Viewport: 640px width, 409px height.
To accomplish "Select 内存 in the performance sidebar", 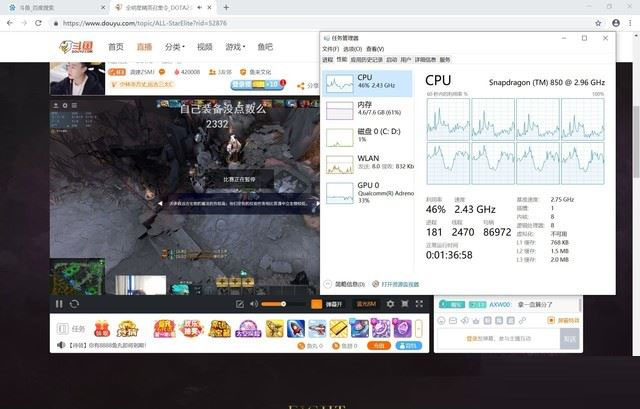I will point(367,111).
